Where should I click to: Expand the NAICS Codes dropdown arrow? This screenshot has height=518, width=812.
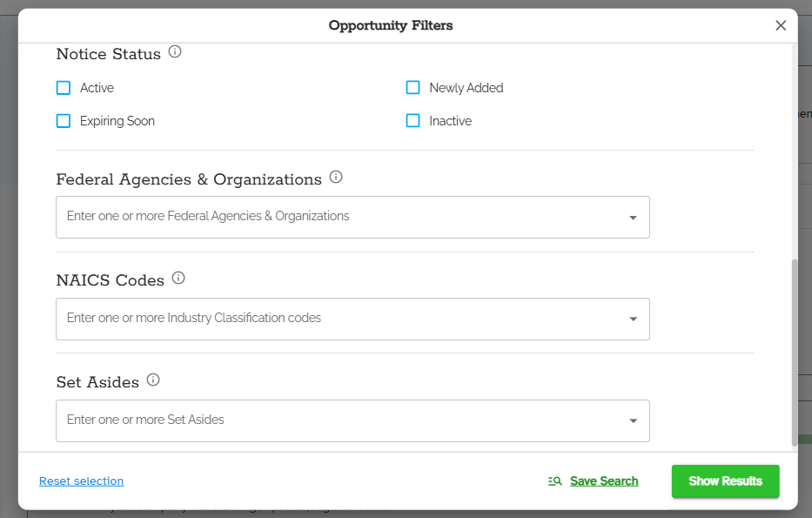coord(633,320)
